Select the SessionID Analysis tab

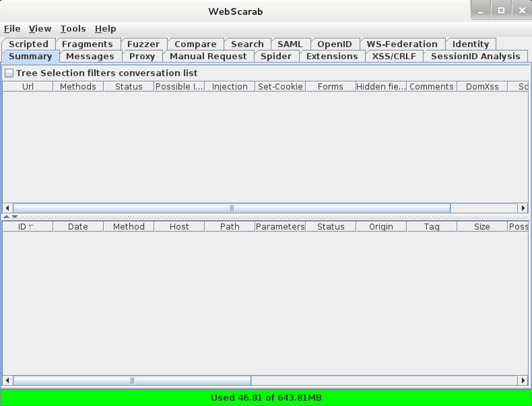pyautogui.click(x=475, y=56)
